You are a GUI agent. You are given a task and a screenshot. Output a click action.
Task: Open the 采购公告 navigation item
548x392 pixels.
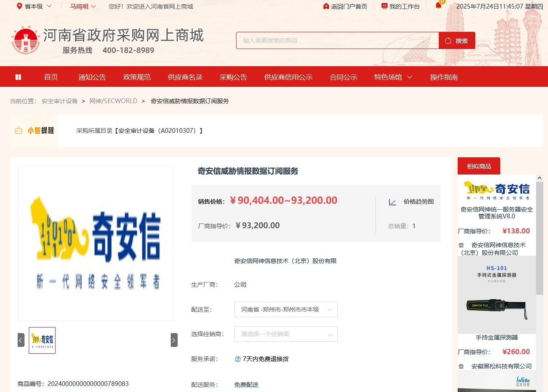click(233, 77)
